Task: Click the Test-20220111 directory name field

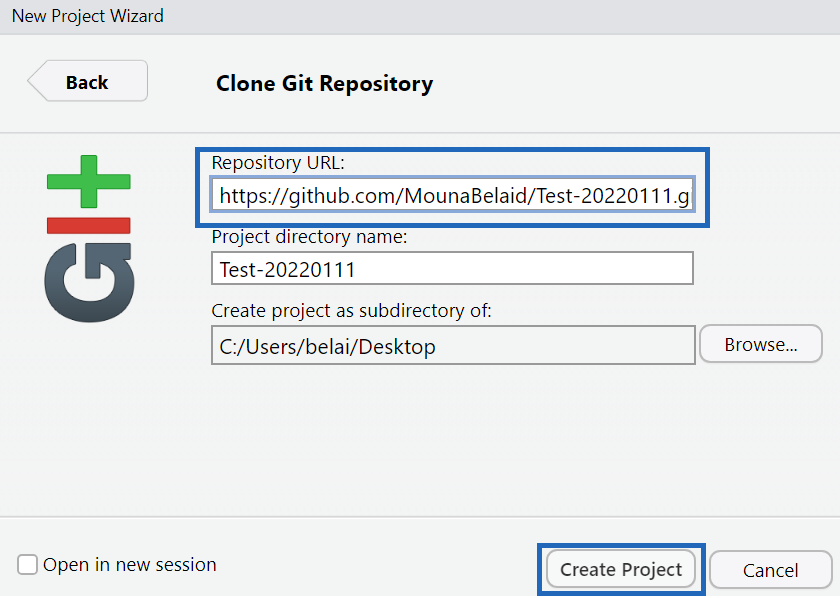Action: pos(453,268)
